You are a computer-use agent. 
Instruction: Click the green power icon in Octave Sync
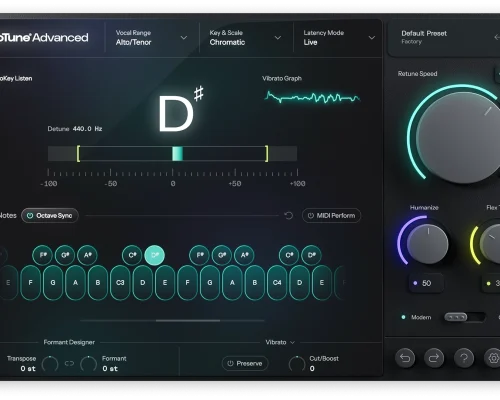[x=30, y=216]
